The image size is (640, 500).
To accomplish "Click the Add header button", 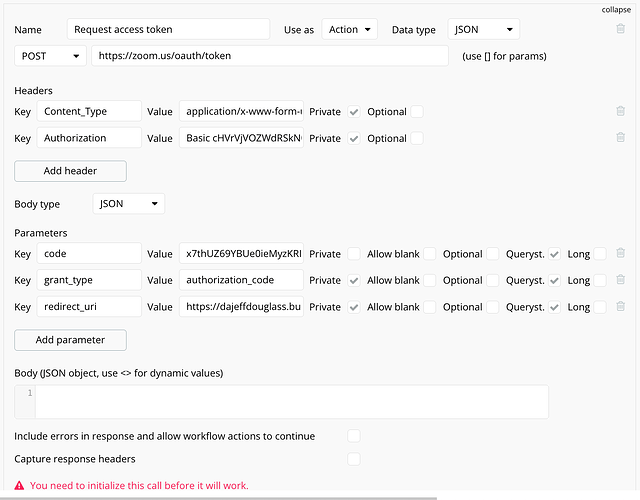I will [x=70, y=171].
